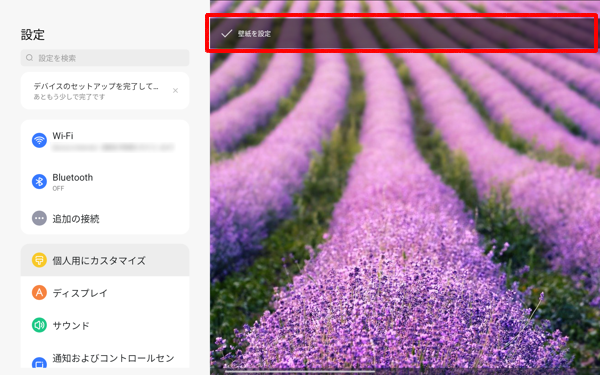600x375 pixels.
Task: Click the magnifier icon in the search box
Action: 29,58
